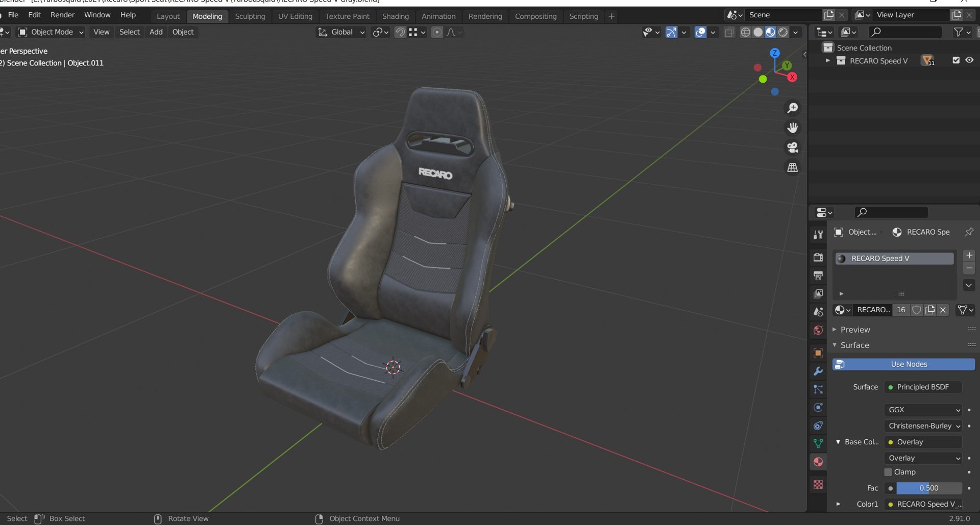Open the GGX distribution dropdown
Screen dimensions: 980x525
(x=923, y=410)
